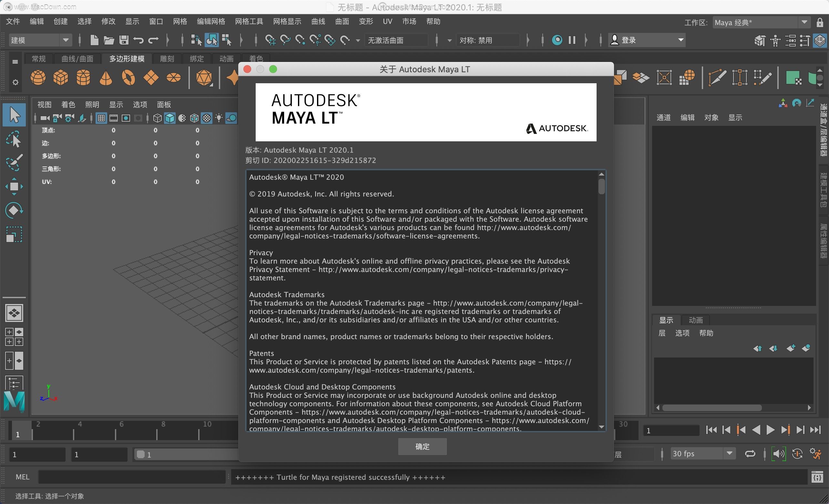Image resolution: width=829 pixels, height=504 pixels.
Task: Create a polygon cylinder from the shelf
Action: pos(83,78)
